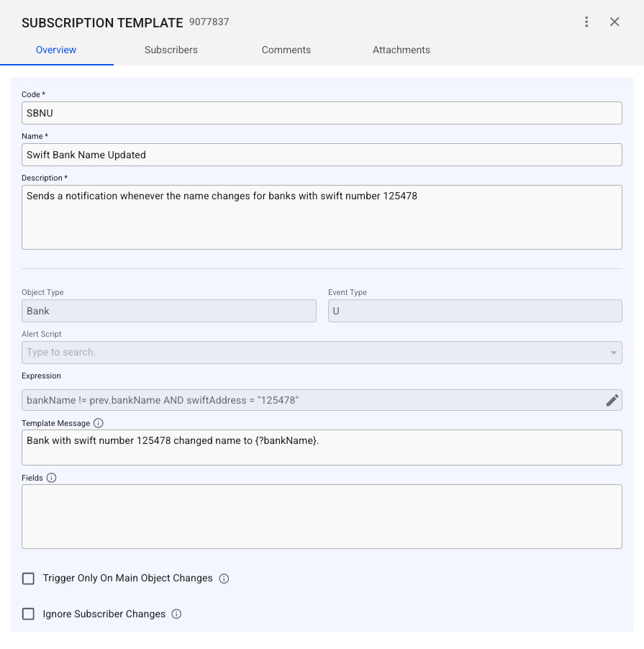This screenshot has width=644, height=649.
Task: Open the Comments tab
Action: [286, 50]
